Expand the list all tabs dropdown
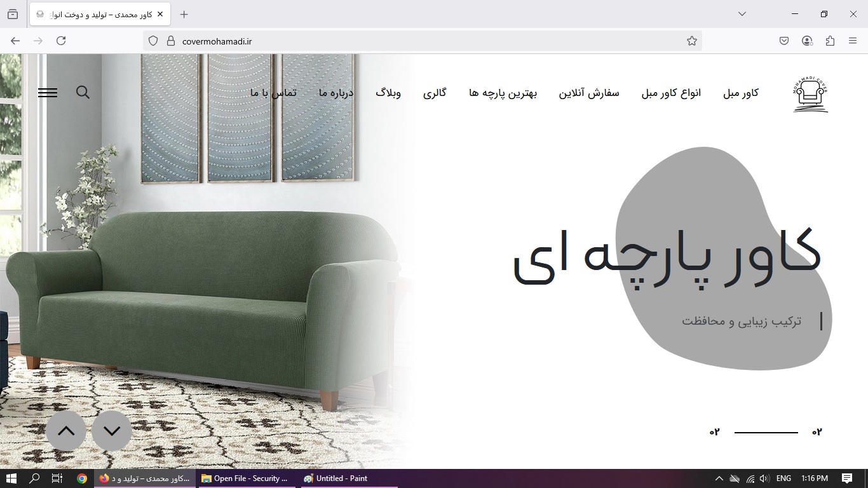This screenshot has height=488, width=868. click(x=742, y=14)
